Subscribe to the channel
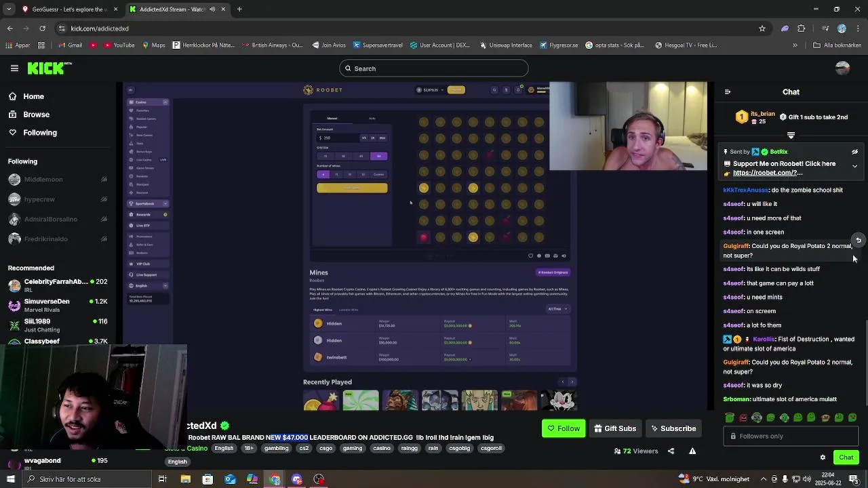Viewport: 868px width, 488px height. pyautogui.click(x=673, y=428)
